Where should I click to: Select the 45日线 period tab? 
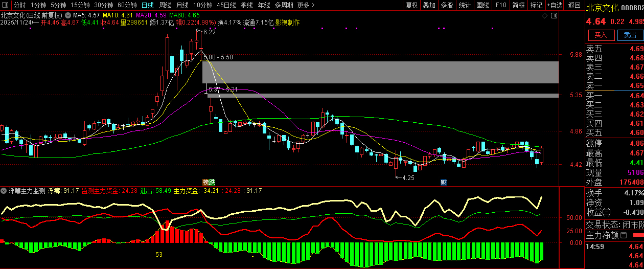[x=226, y=5]
